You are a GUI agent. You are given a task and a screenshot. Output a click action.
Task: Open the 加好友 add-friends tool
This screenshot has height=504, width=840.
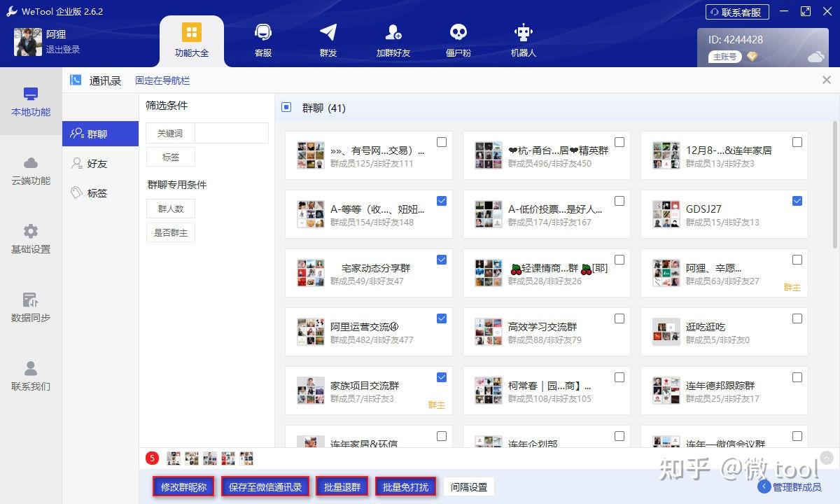click(393, 40)
